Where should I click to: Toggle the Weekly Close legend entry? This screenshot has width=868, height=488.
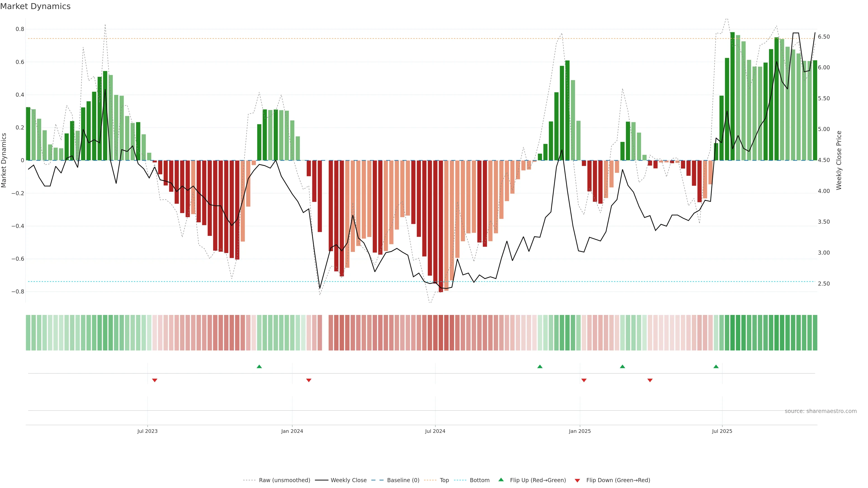point(348,480)
